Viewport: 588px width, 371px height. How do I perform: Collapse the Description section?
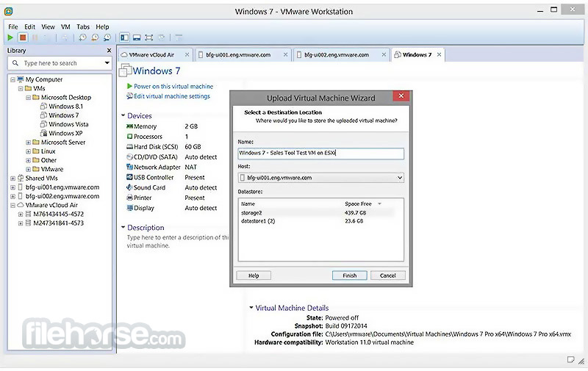coord(123,227)
